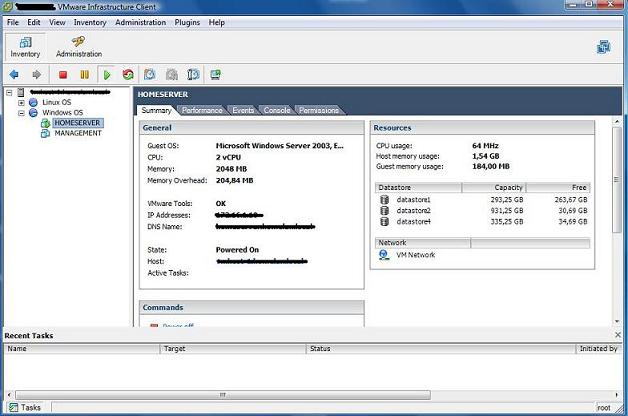Open the Help menu
This screenshot has width=628, height=416.
pyautogui.click(x=217, y=22)
